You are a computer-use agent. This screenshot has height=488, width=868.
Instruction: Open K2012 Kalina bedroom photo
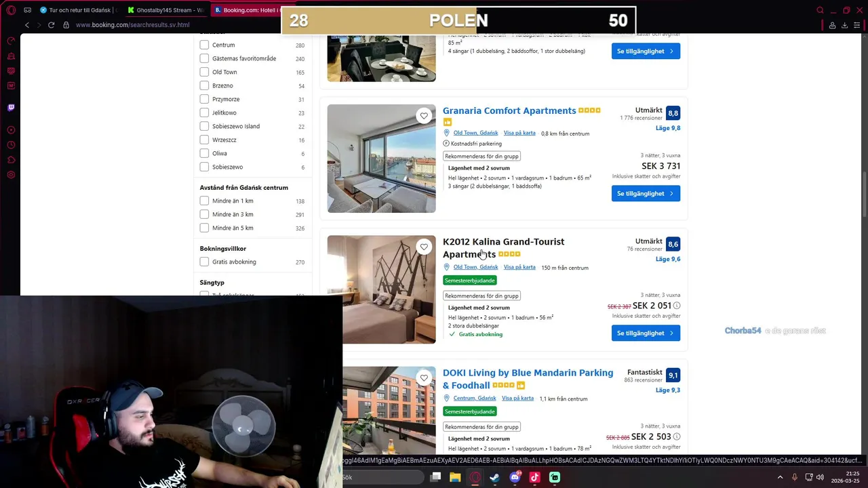(x=382, y=289)
